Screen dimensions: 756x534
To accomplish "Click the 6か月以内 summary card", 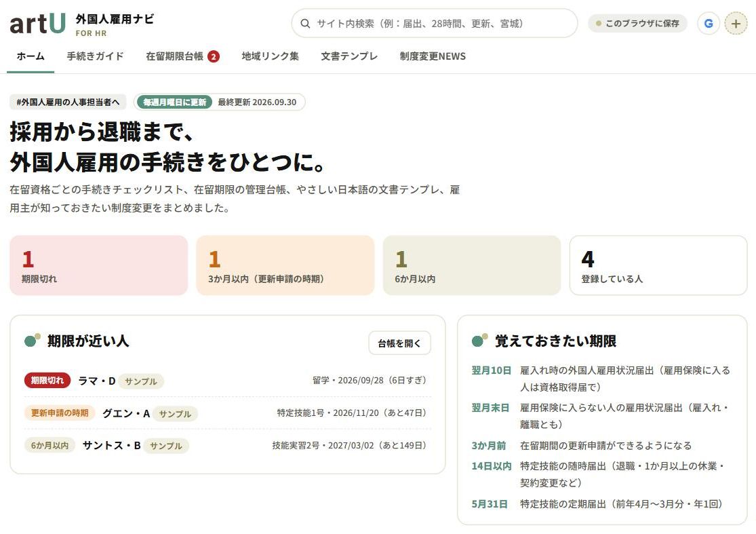I will [x=472, y=265].
